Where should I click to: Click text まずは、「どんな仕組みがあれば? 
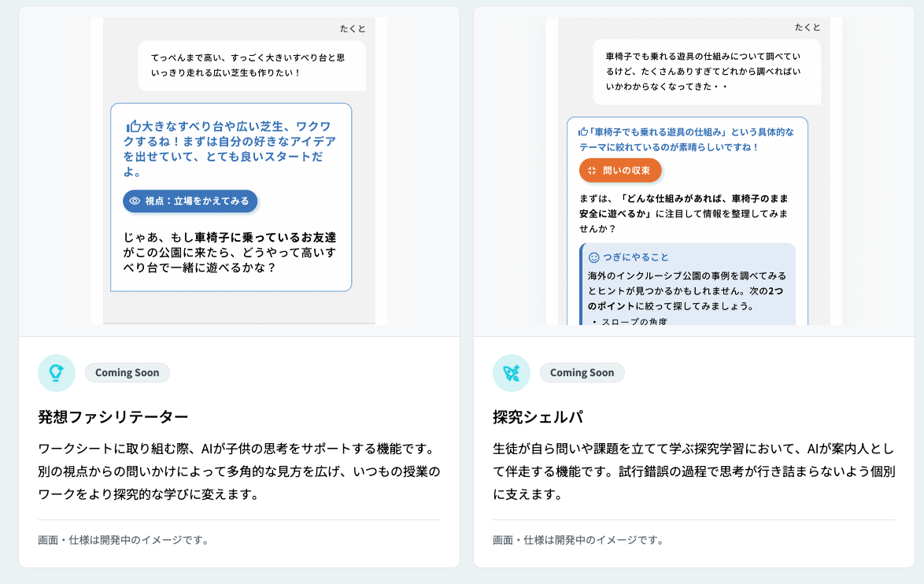pyautogui.click(x=684, y=213)
